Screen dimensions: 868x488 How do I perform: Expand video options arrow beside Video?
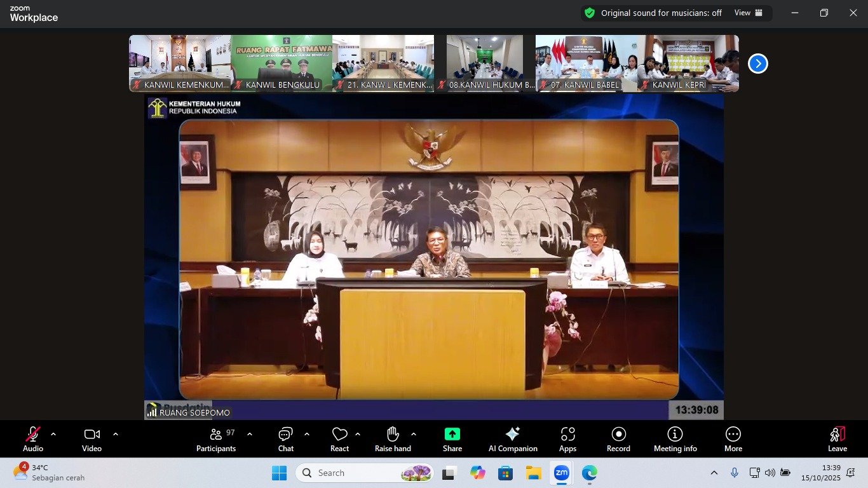click(x=116, y=434)
